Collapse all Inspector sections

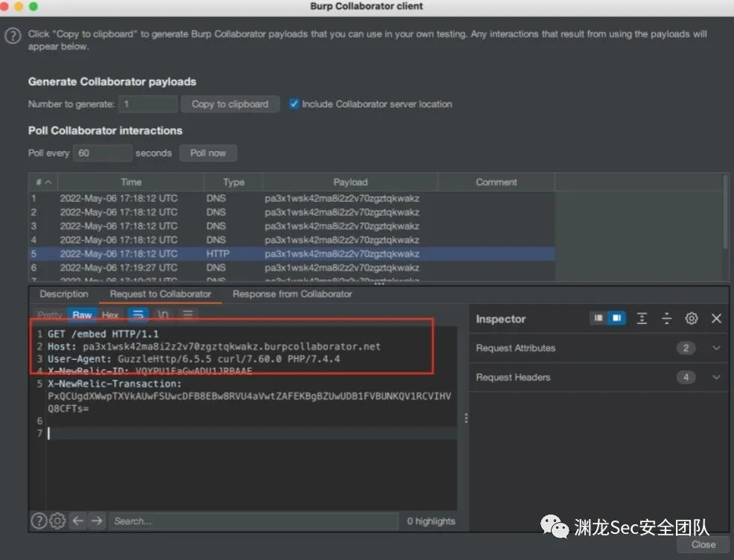(666, 319)
